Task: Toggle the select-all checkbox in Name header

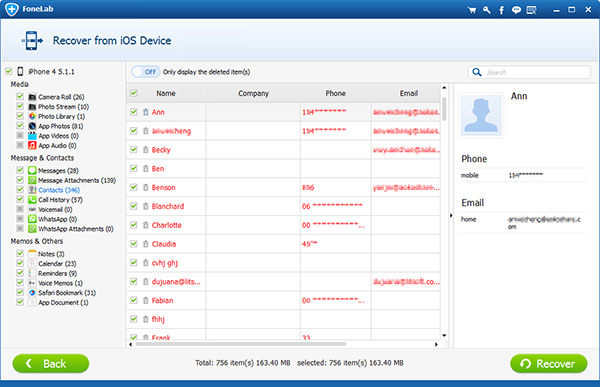Action: pyautogui.click(x=134, y=93)
